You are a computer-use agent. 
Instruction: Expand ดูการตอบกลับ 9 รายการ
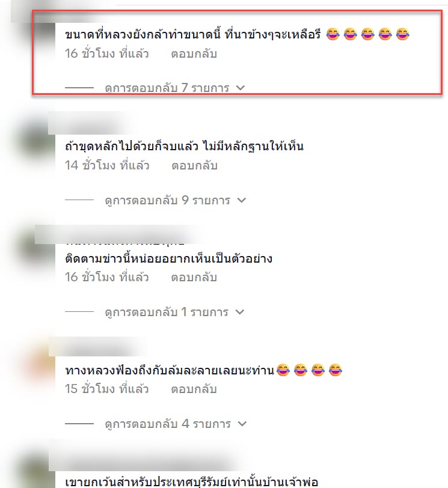pos(175,200)
